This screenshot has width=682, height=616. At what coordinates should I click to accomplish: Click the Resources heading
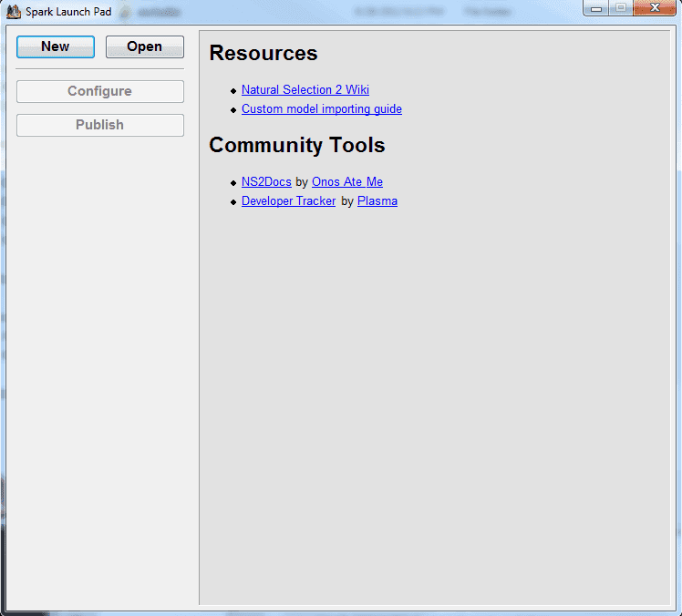point(263,54)
